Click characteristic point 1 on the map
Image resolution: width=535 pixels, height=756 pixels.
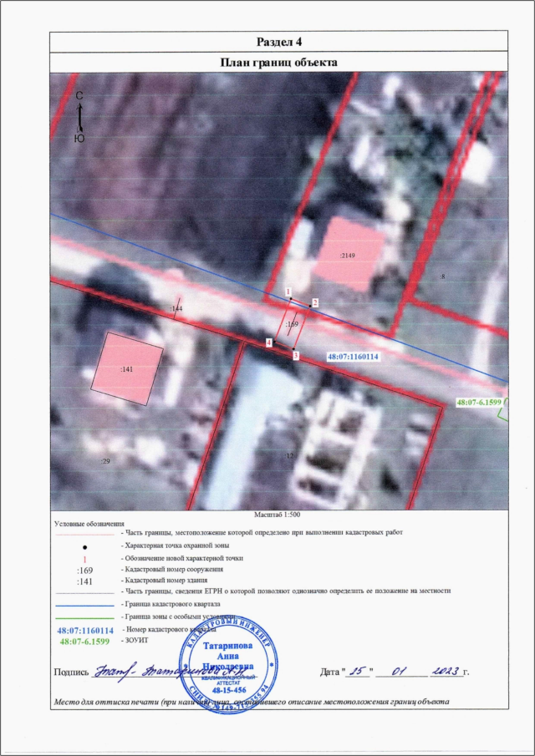(x=288, y=299)
